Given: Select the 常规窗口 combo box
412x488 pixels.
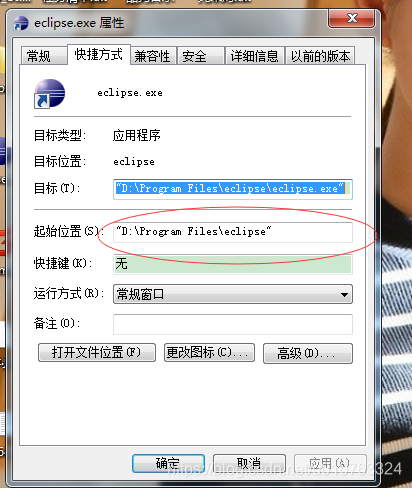Looking at the screenshot, I should click(233, 294).
